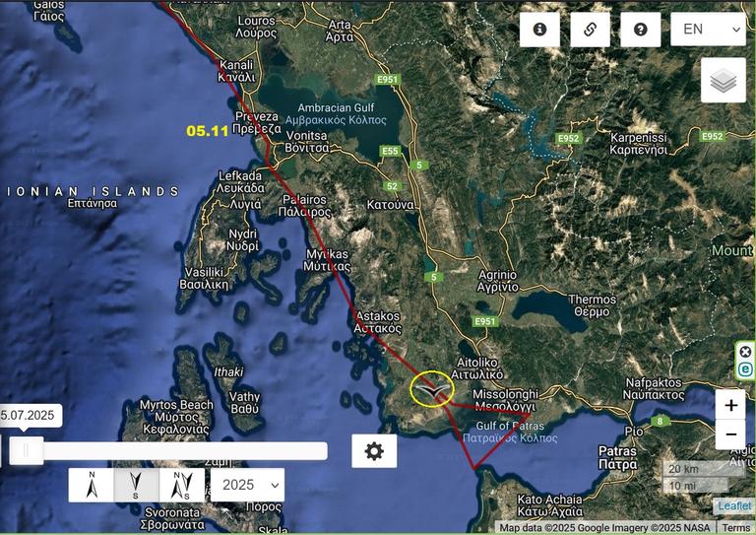Click the 5.07.2025 date tooltip

(x=30, y=416)
